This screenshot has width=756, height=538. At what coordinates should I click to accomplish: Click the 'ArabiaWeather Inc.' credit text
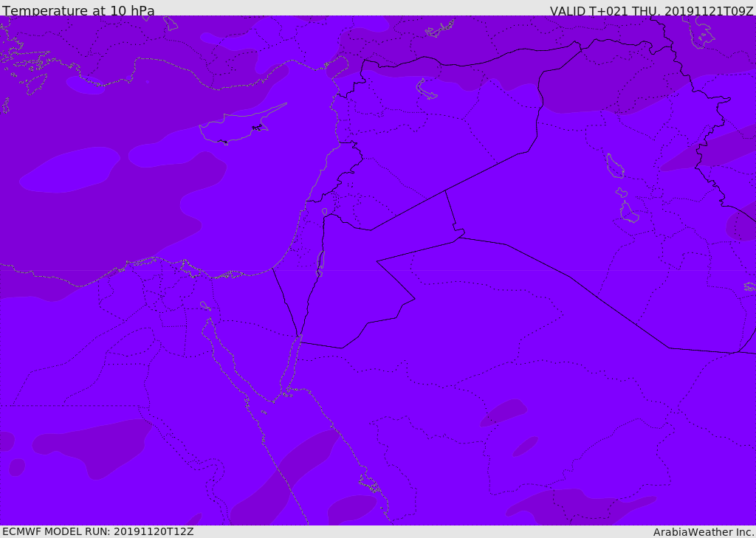704,532
